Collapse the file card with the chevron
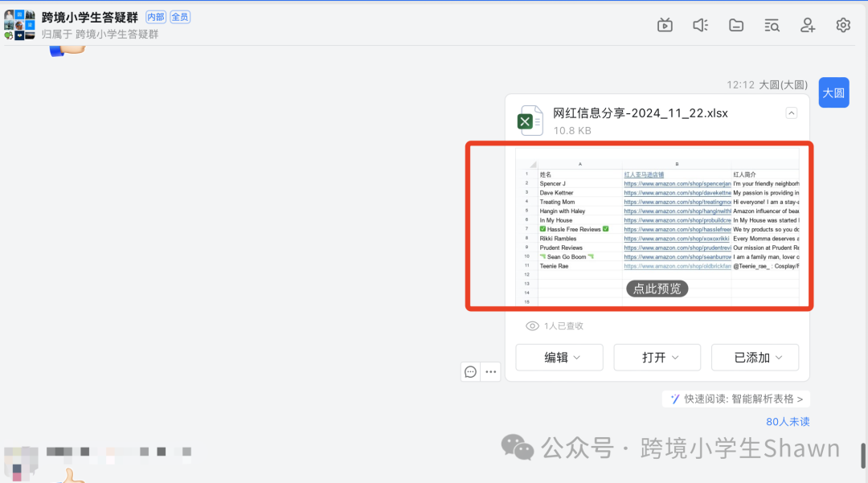Viewport: 868px width, 483px height. click(x=791, y=113)
